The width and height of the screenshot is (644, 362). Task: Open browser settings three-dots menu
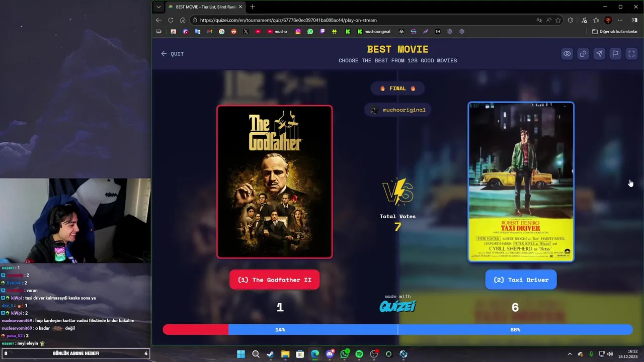pos(620,20)
